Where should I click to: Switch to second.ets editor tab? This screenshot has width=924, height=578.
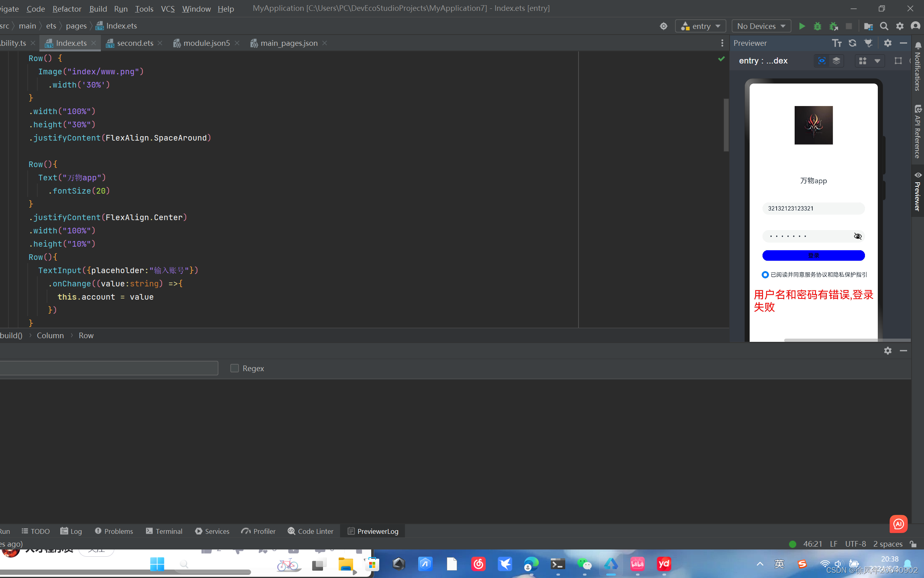click(x=135, y=43)
